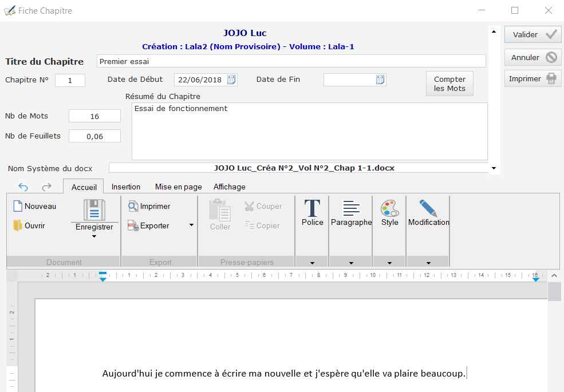Click the Valider button

coord(533,34)
